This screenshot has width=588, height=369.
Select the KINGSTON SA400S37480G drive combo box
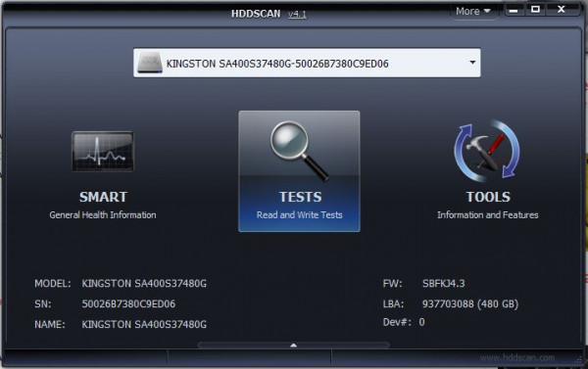click(307, 63)
